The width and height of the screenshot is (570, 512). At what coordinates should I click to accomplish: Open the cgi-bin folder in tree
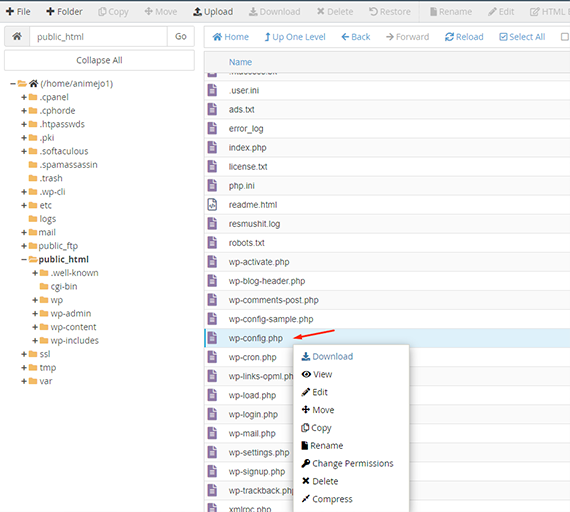[x=59, y=287]
